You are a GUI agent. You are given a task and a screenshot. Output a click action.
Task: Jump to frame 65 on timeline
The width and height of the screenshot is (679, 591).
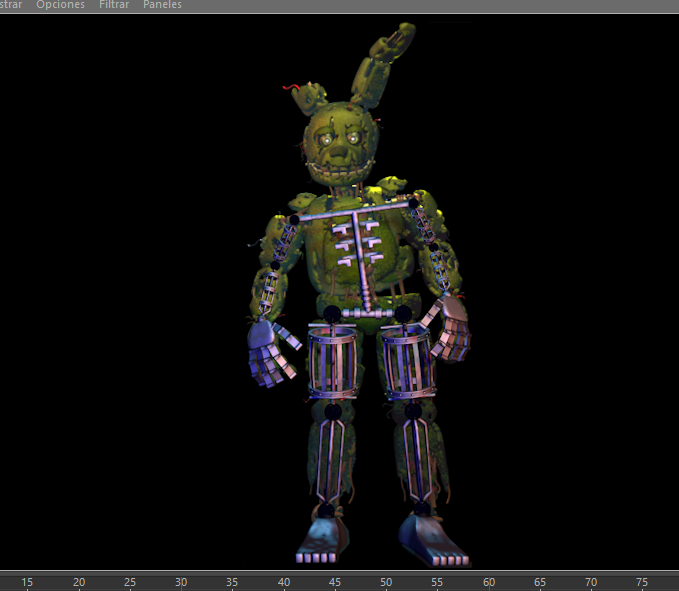[x=540, y=582]
